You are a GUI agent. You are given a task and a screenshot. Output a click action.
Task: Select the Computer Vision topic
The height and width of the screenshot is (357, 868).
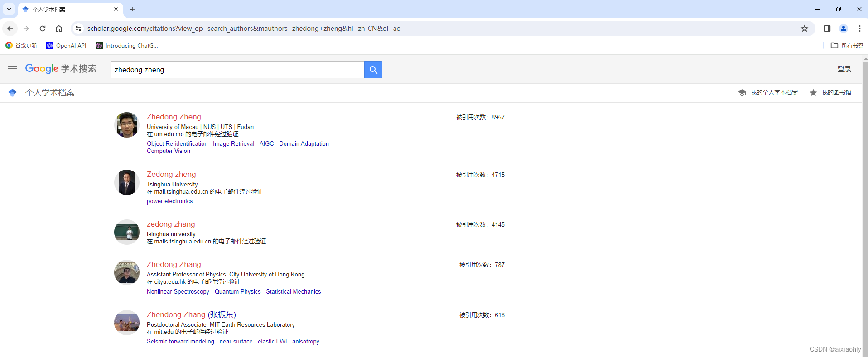(x=169, y=151)
